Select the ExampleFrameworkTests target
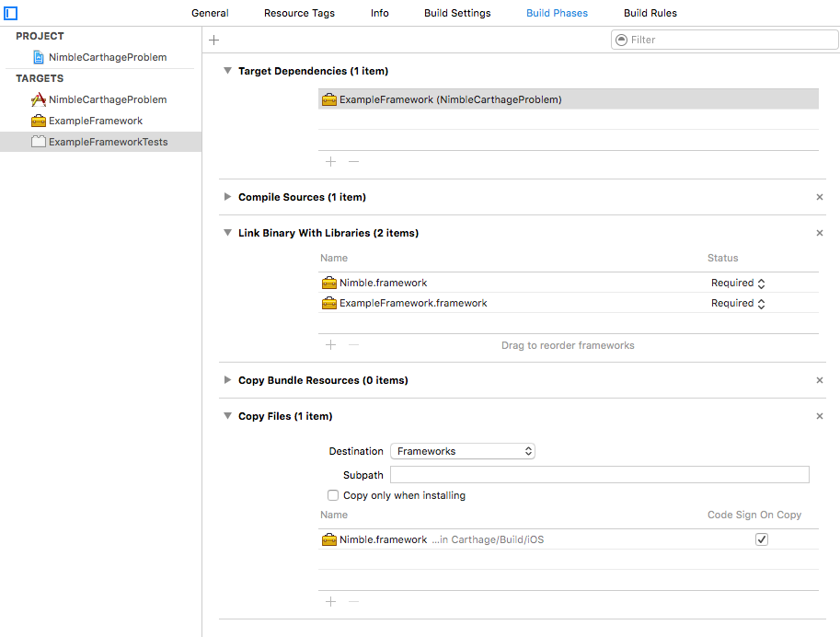This screenshot has height=637, width=840. (x=100, y=142)
